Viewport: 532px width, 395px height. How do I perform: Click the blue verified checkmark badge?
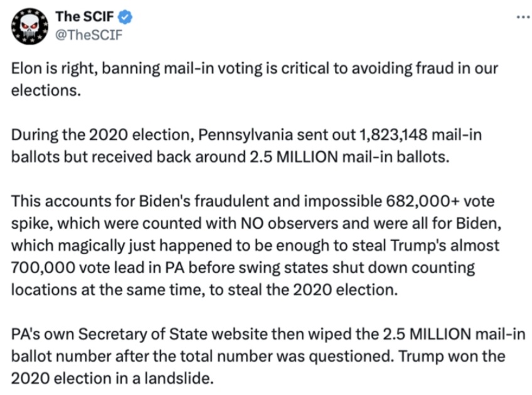coord(125,17)
